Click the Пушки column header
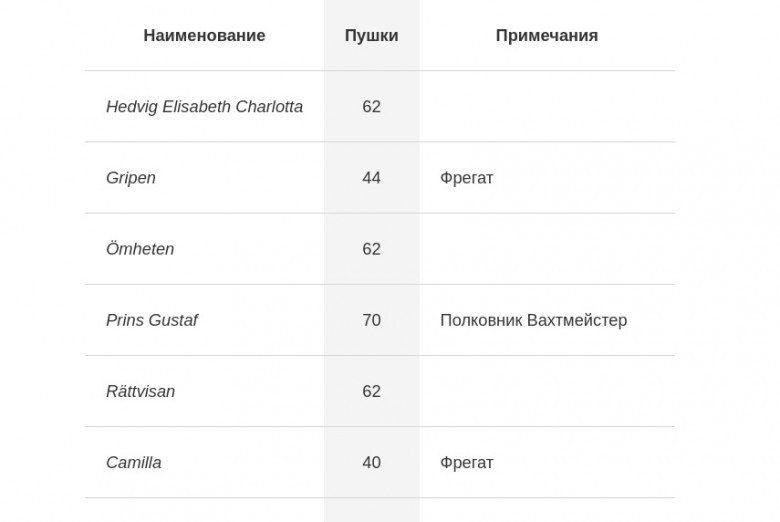780x522 pixels. coord(372,35)
